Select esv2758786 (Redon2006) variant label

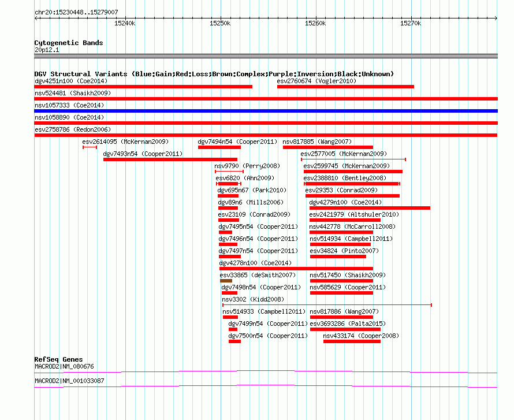pos(73,129)
